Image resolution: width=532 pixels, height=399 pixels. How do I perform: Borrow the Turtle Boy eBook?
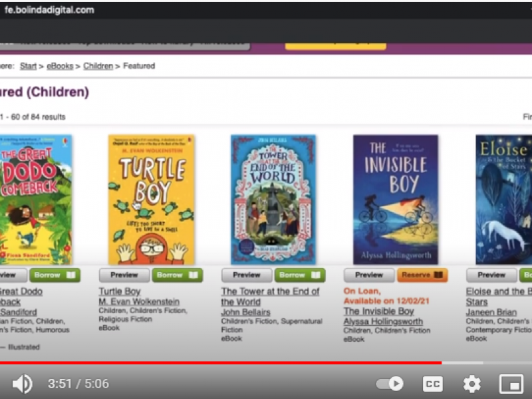[x=178, y=275]
